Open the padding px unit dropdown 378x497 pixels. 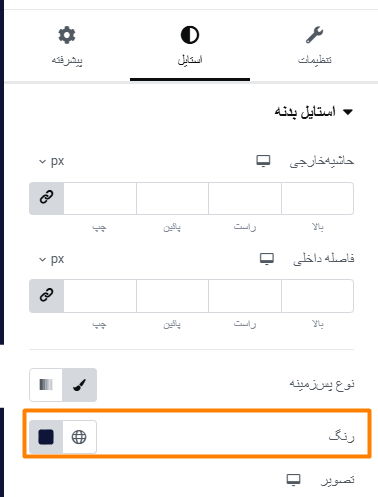[52, 259]
